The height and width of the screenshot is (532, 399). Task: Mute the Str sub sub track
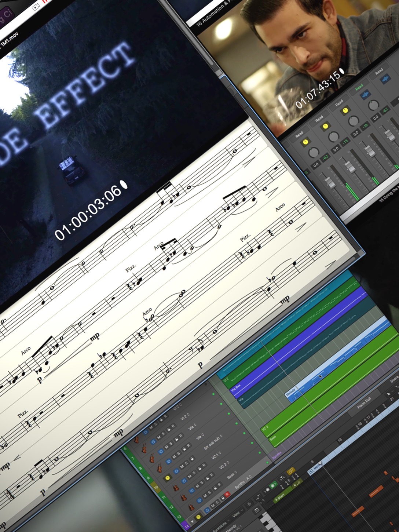[182, 466]
